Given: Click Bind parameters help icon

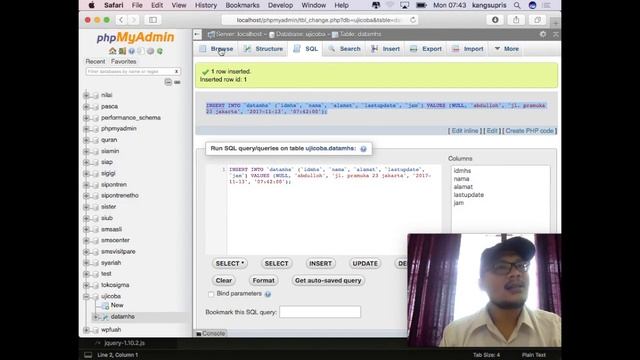Looking at the screenshot, I should point(268,294).
